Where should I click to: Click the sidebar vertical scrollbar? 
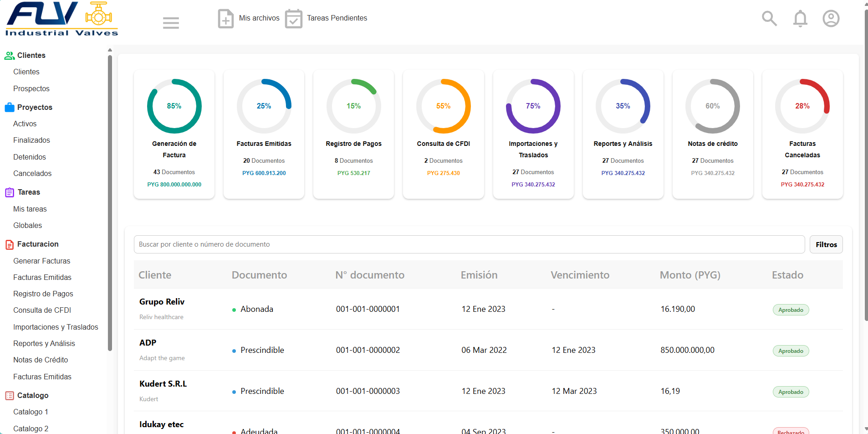(x=110, y=203)
